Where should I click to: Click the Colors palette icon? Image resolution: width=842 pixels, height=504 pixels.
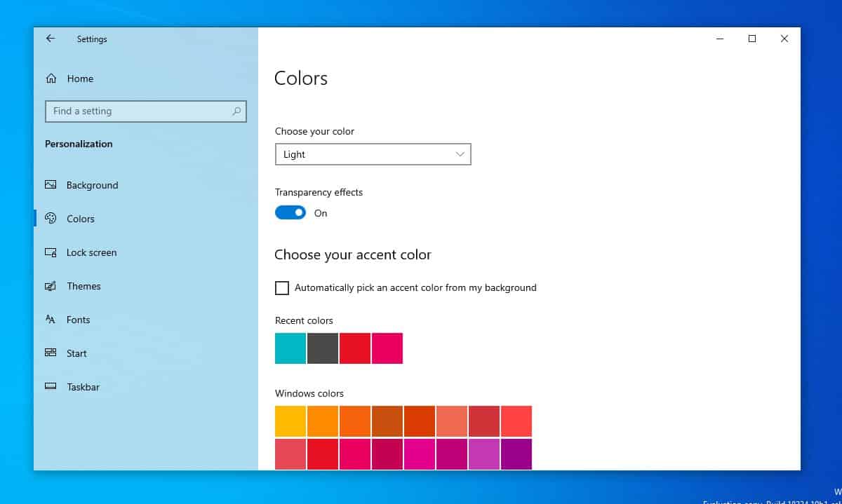(x=51, y=219)
